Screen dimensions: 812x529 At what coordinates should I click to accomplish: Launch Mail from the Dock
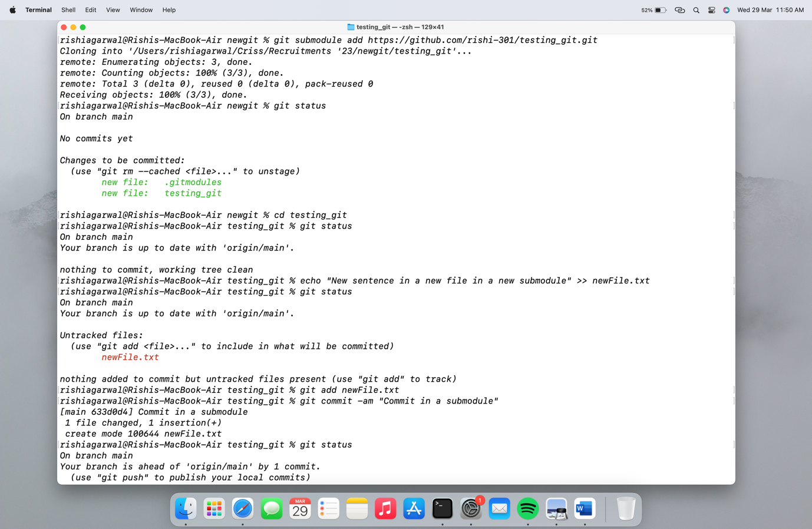pyautogui.click(x=499, y=508)
